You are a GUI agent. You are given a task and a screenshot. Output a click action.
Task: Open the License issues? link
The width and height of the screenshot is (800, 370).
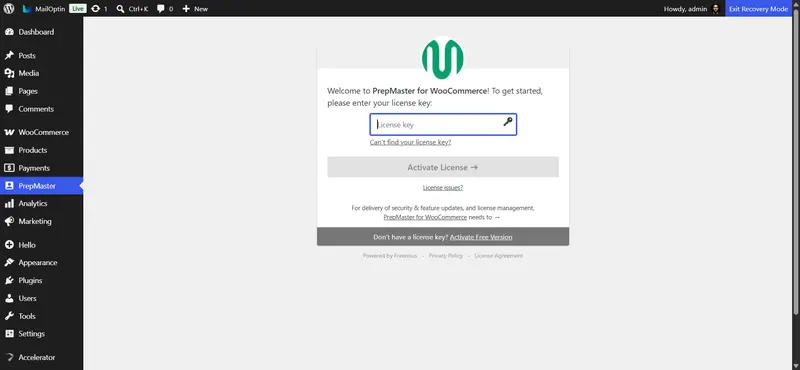tap(443, 187)
